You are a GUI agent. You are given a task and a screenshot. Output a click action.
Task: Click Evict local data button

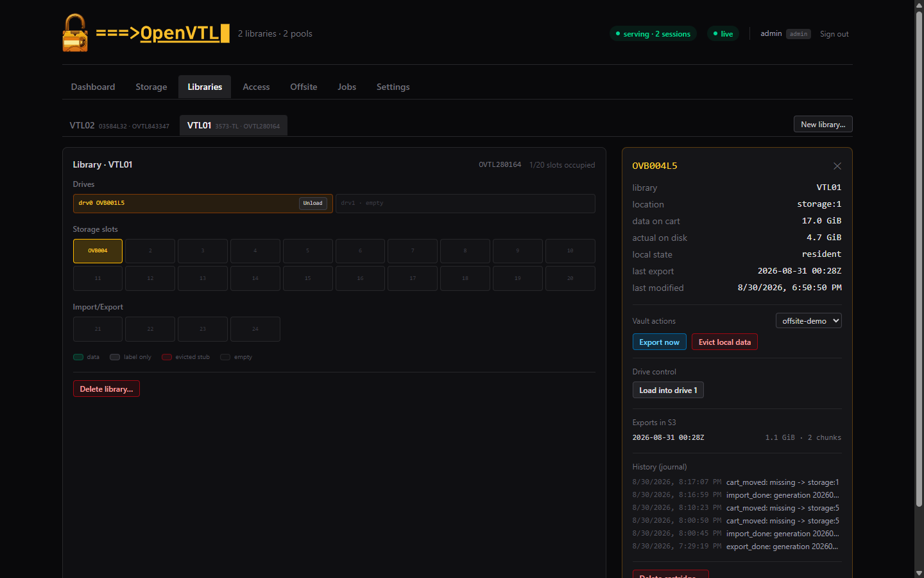coord(724,342)
